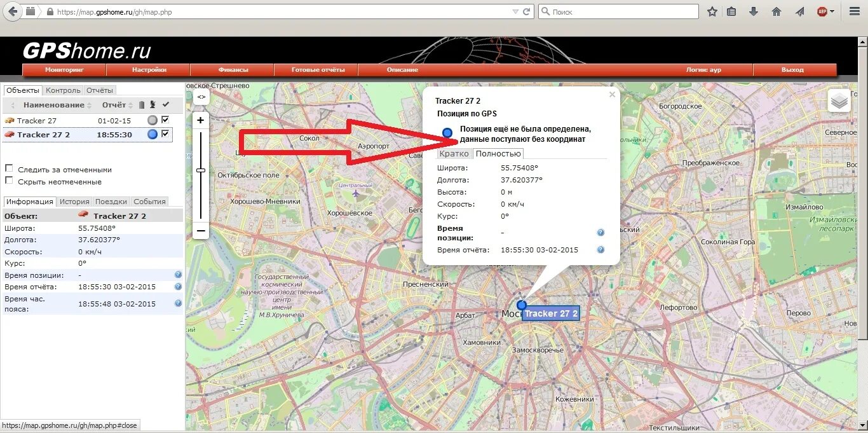Viewport: 868px width, 433px height.
Task: Click the Широта value 55.75408° in the left panel
Action: pyautogui.click(x=97, y=228)
